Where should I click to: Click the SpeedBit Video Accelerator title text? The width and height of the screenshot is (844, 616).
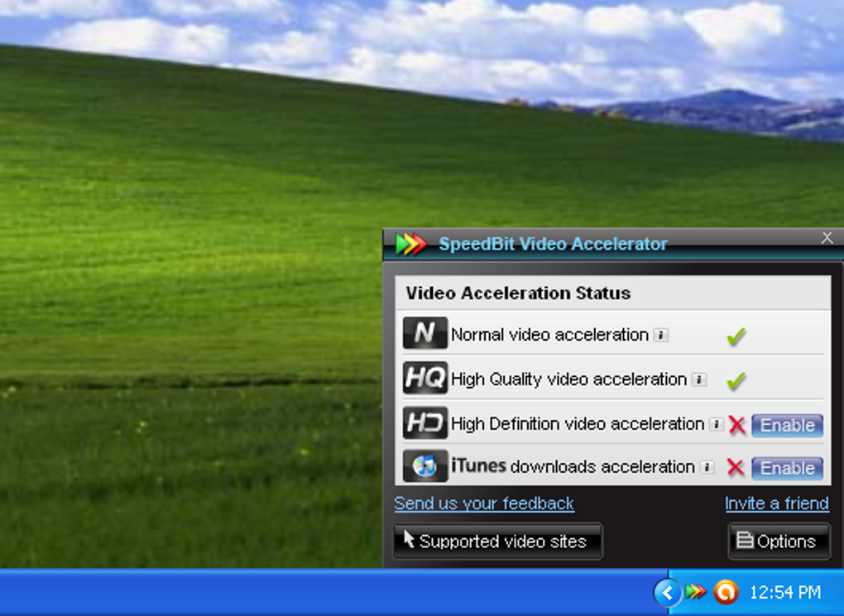tap(554, 244)
